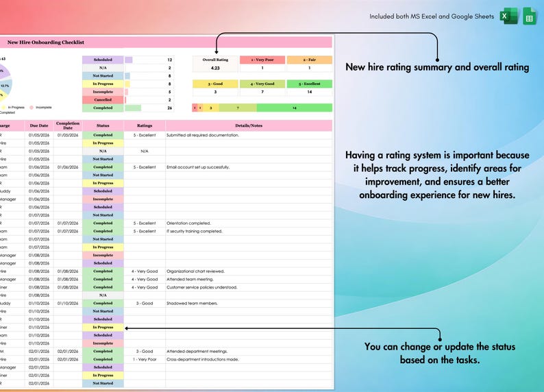
Task: Click the 'Incomplete' pie chart legend entry
Action: (x=41, y=108)
